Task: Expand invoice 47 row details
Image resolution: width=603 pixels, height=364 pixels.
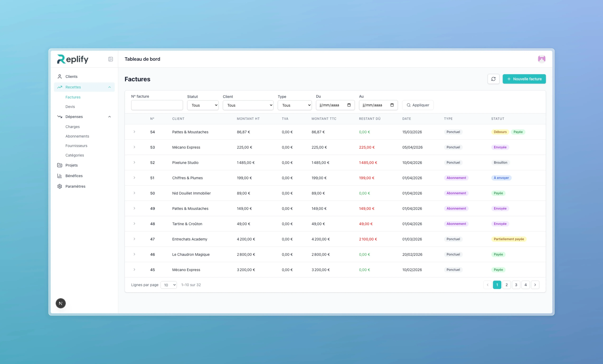Action: click(x=134, y=239)
